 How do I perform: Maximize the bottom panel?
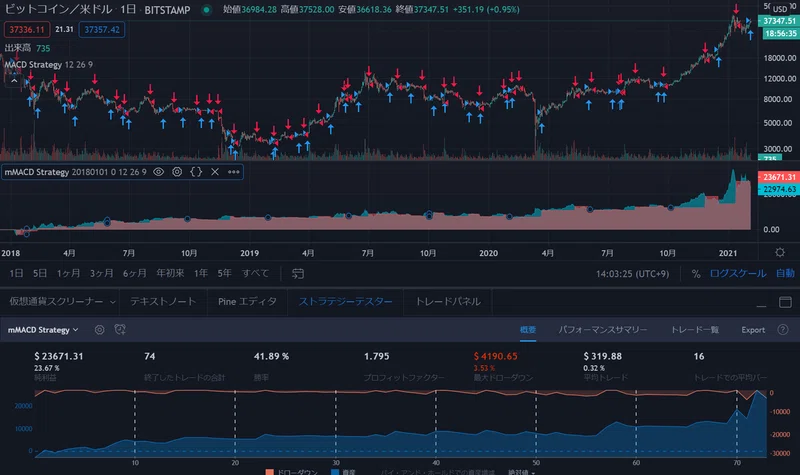785,302
